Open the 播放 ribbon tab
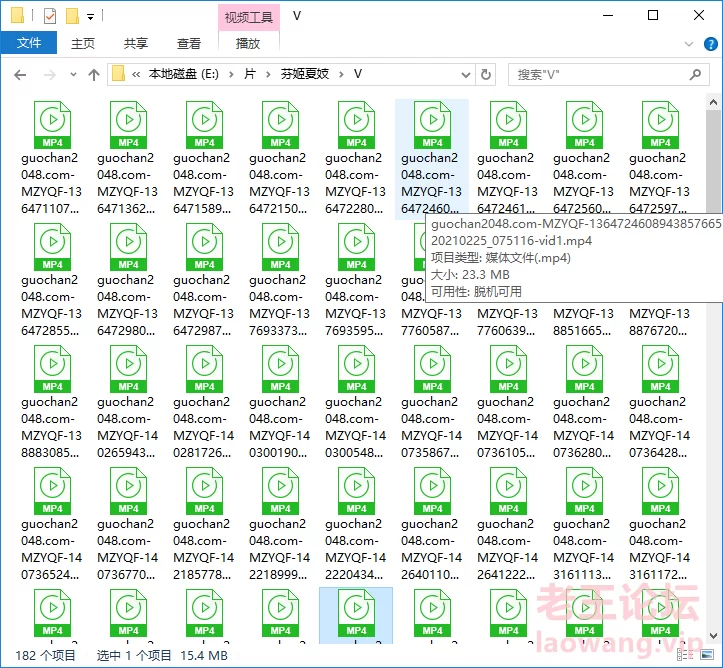This screenshot has width=723, height=668. coord(248,43)
